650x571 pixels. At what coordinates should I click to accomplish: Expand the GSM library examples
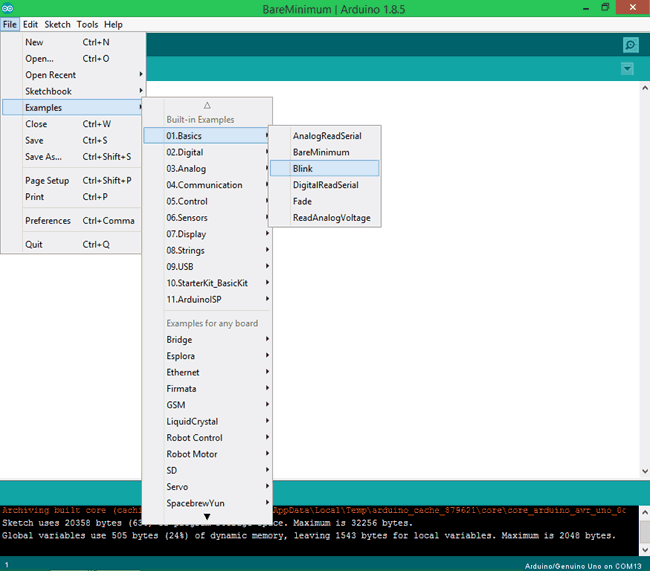click(207, 405)
